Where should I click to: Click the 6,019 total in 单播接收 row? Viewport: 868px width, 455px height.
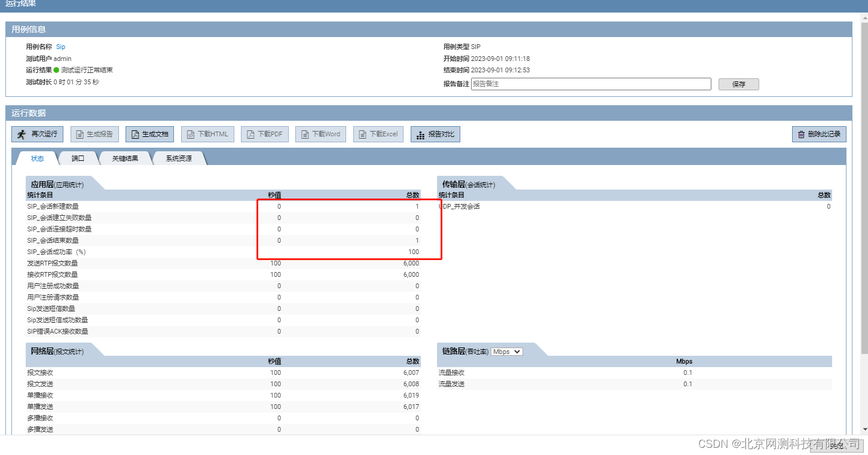tap(411, 395)
